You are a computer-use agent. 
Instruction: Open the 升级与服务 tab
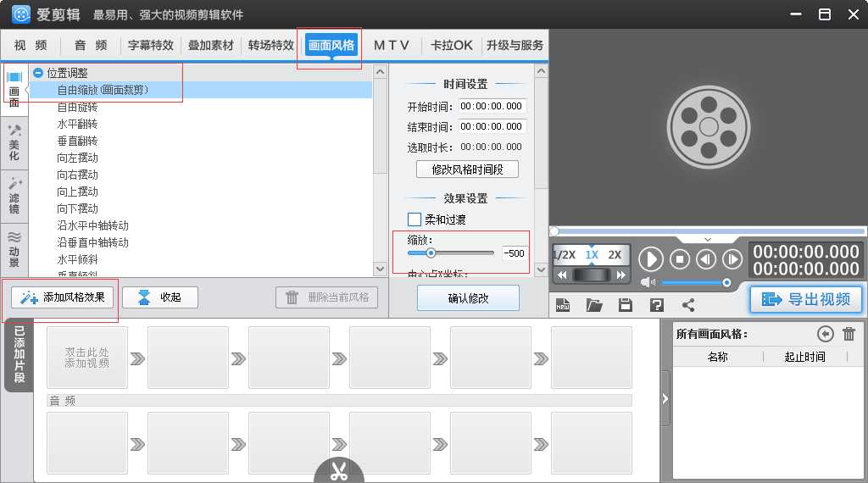(515, 45)
